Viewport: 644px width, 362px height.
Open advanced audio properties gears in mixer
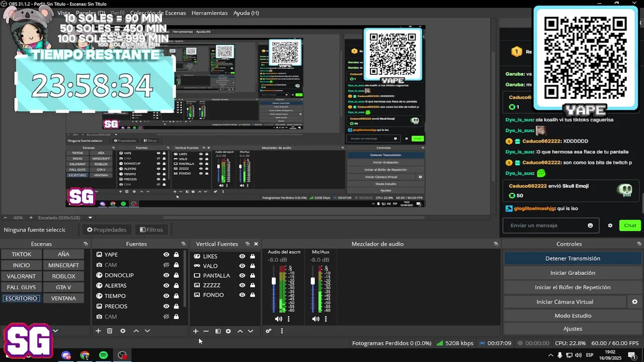coord(269,331)
